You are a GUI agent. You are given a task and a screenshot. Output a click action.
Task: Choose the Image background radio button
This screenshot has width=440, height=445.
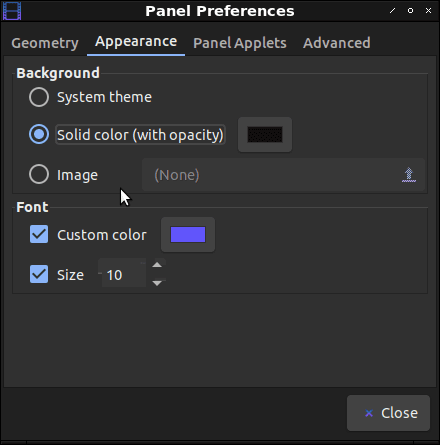[39, 174]
